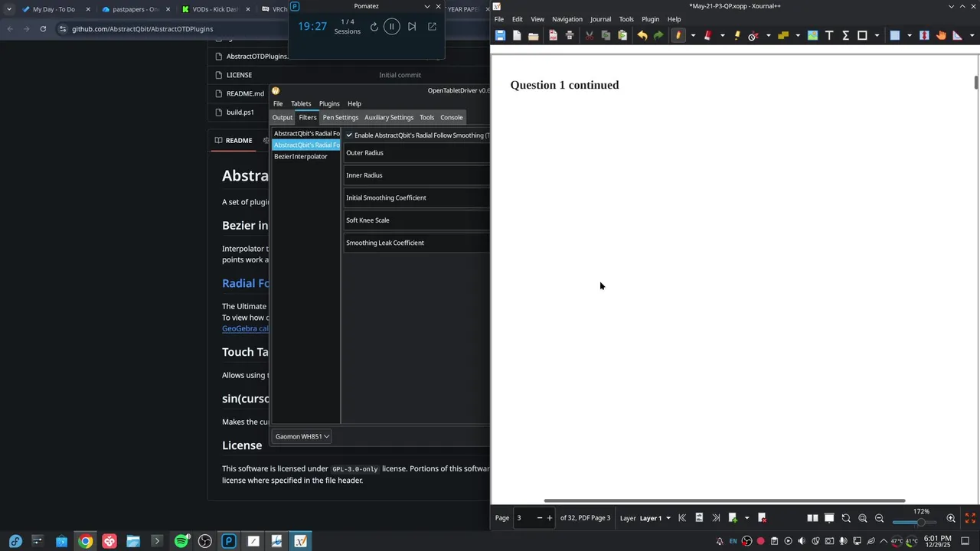This screenshot has width=980, height=551.
Task: Select the Insert Image tool
Action: tap(812, 35)
